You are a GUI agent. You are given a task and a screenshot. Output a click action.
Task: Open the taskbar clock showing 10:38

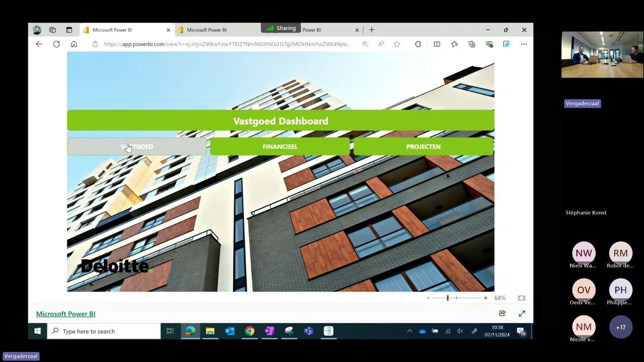click(497, 331)
